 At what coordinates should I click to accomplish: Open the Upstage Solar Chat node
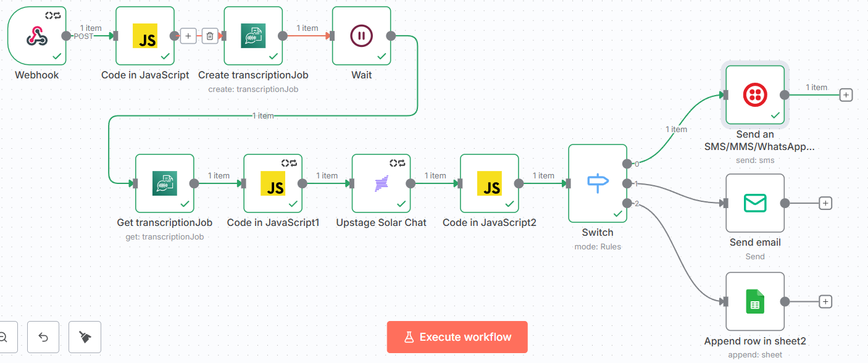pyautogui.click(x=381, y=183)
